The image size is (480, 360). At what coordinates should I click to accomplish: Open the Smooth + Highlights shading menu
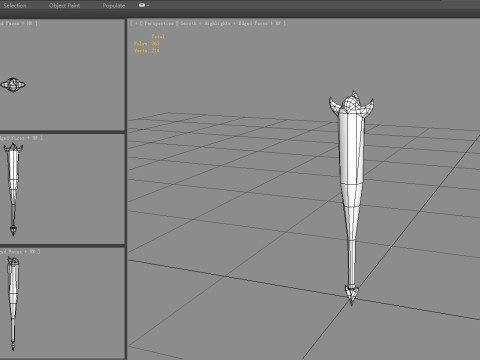(x=232, y=23)
